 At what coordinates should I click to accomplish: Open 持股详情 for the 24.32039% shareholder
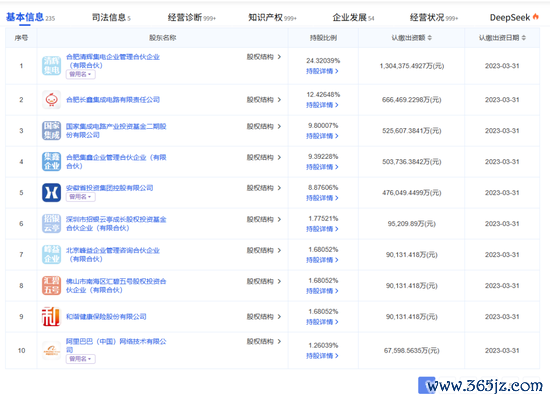(x=322, y=71)
